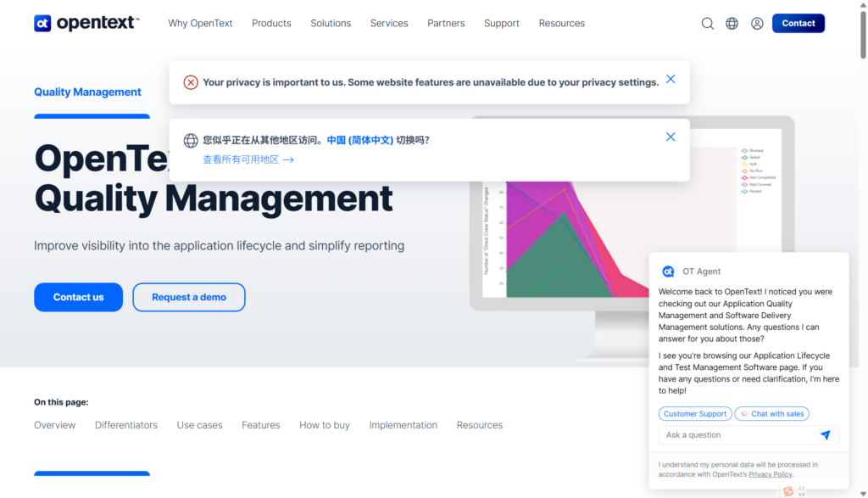Close the region switch notification
Viewport: 868px width, 498px height.
[670, 137]
